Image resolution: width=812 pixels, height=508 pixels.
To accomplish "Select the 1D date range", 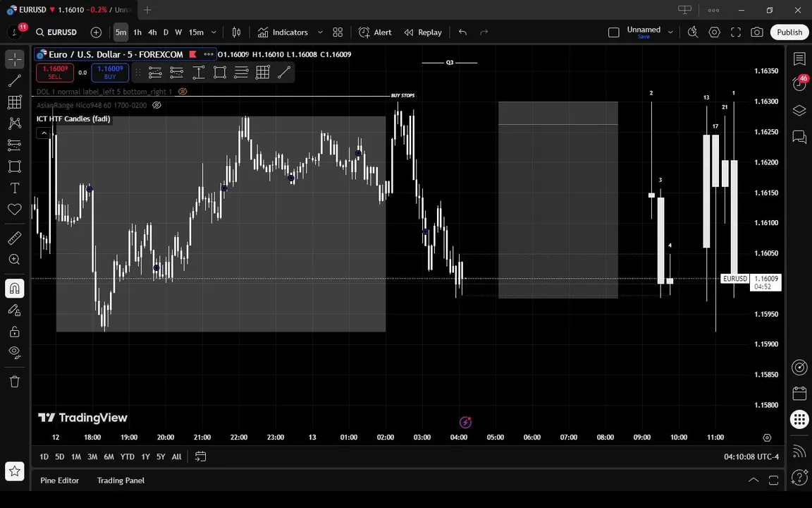I will coord(44,456).
